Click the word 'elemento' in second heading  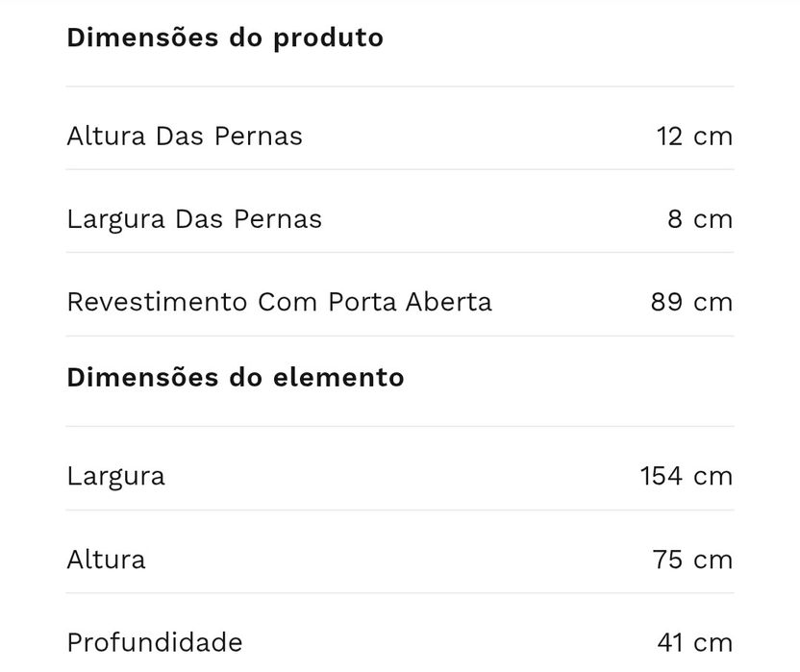click(x=338, y=378)
